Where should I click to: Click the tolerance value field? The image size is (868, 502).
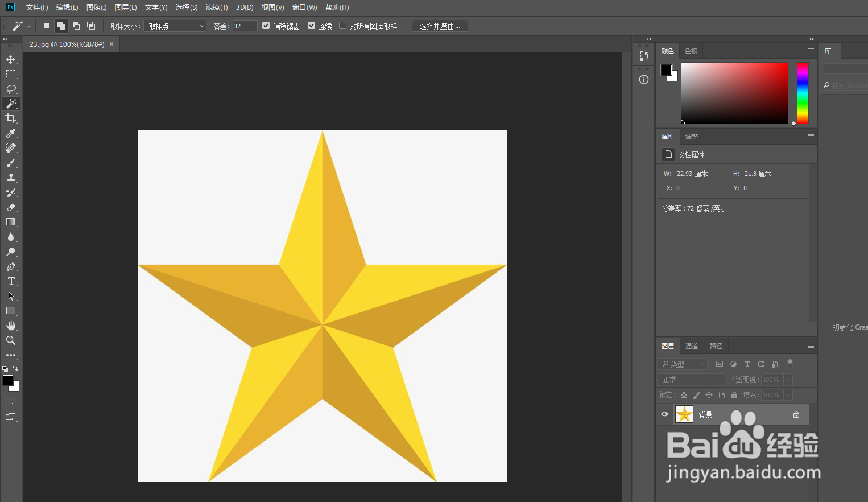245,26
